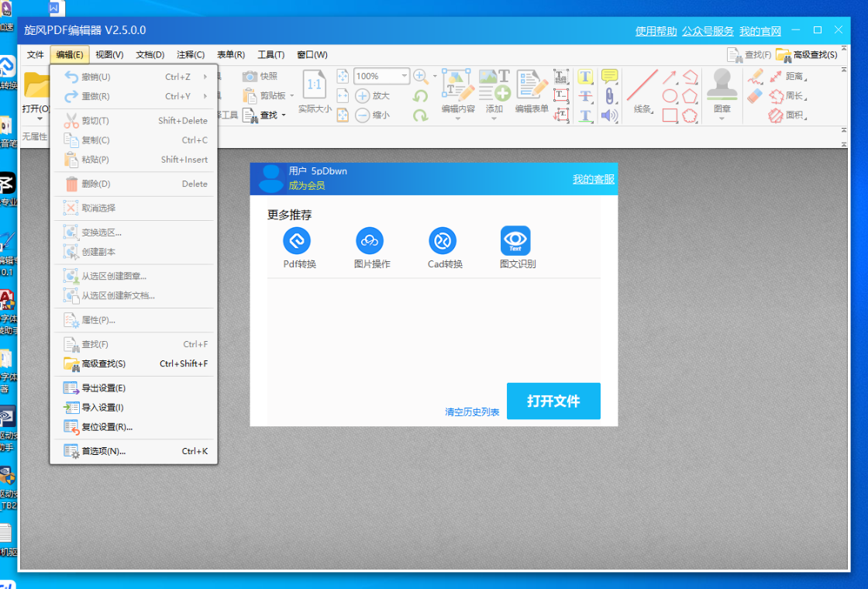Click the 清空历史列表 link

[472, 412]
